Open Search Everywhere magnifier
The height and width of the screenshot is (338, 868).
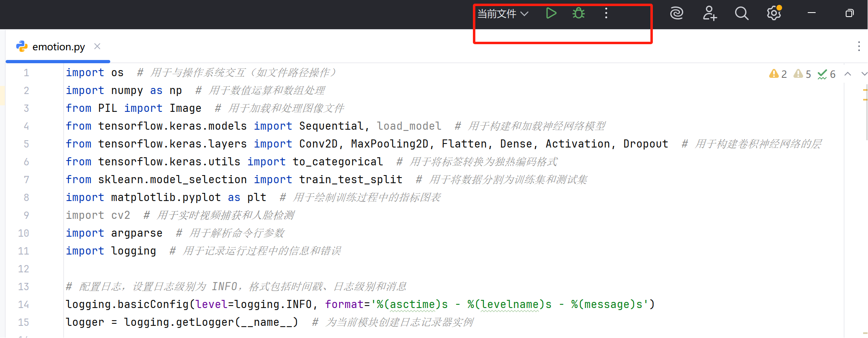742,13
